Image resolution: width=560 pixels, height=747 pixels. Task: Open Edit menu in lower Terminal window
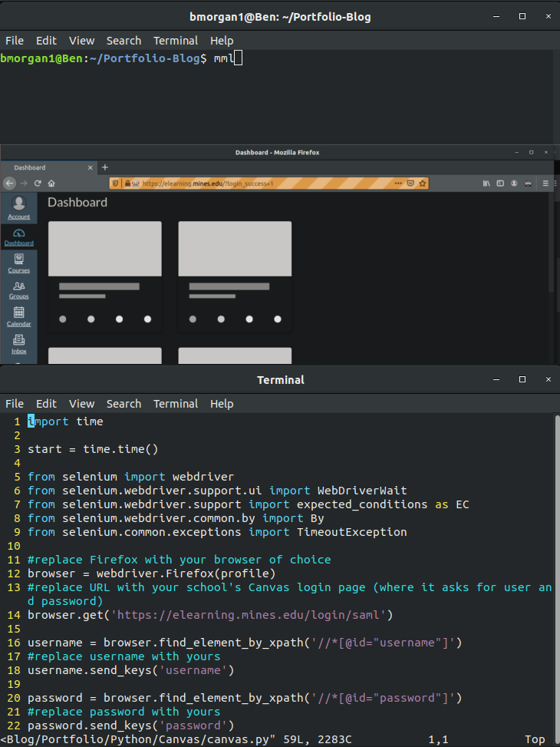(46, 404)
